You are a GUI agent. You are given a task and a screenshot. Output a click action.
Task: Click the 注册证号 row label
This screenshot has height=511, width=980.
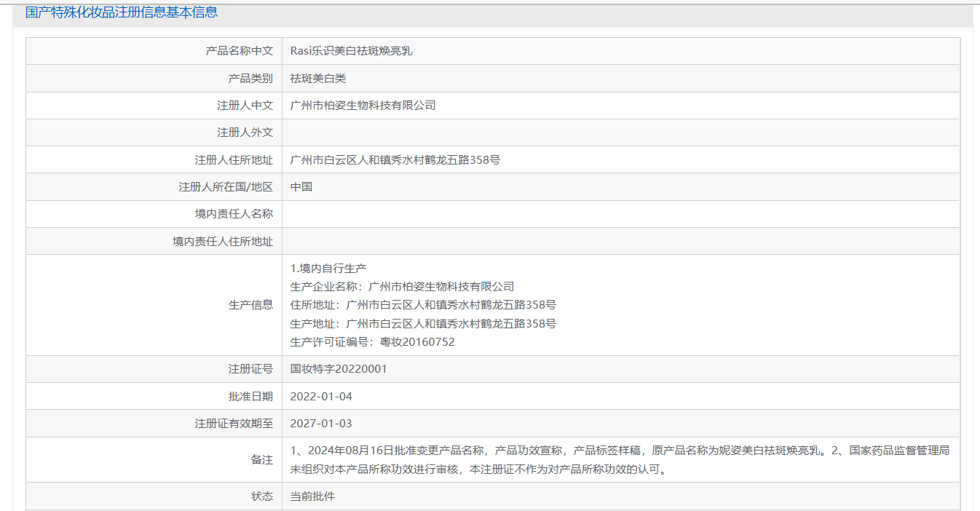(250, 369)
